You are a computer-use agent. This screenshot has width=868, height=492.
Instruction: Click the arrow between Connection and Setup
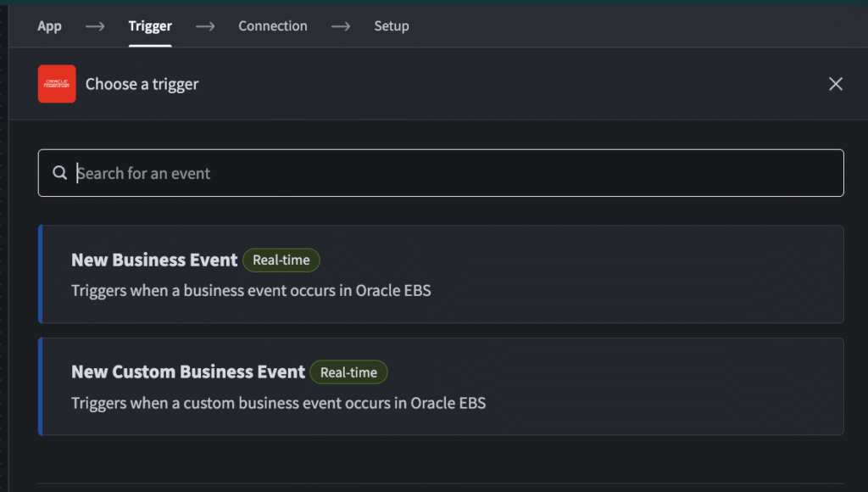(x=341, y=26)
